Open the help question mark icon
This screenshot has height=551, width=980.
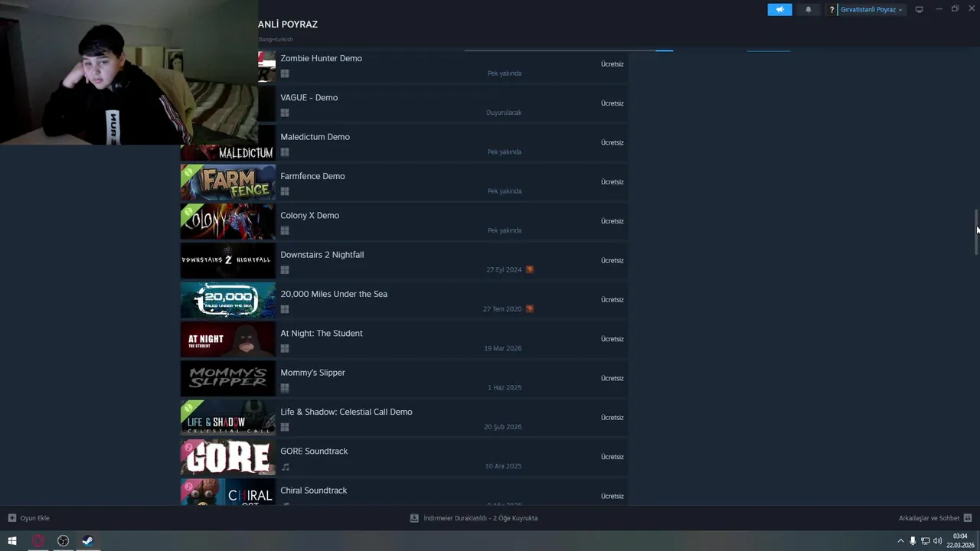coord(831,10)
